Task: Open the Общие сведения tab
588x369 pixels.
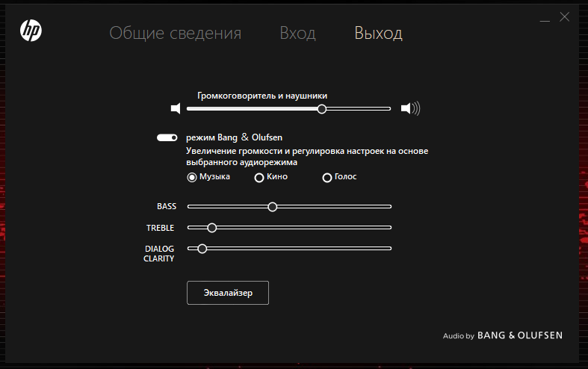Action: pyautogui.click(x=175, y=33)
